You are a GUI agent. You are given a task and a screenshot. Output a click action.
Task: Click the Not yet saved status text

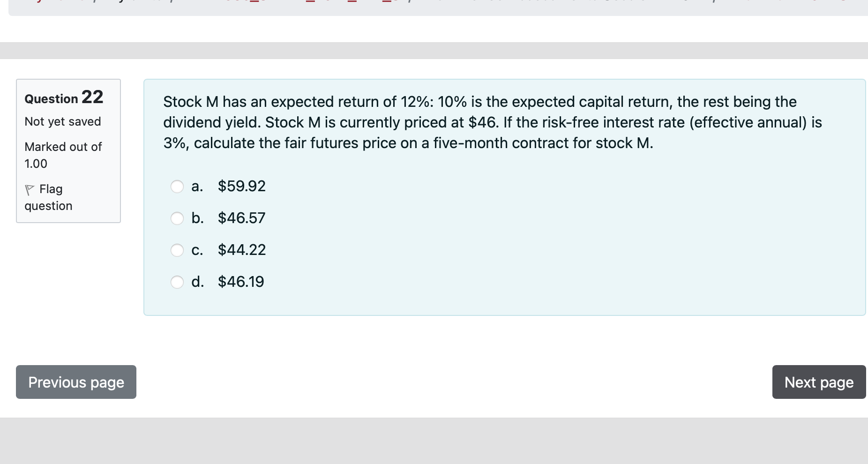click(x=62, y=121)
